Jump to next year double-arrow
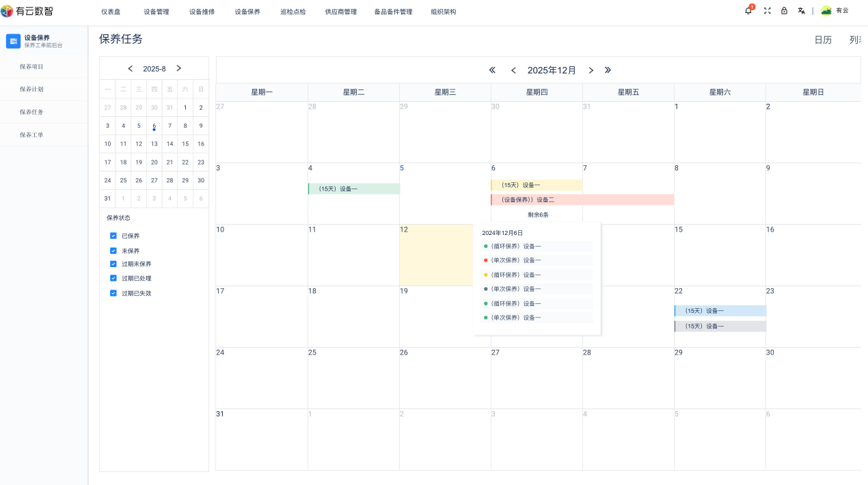868x485 pixels. tap(608, 70)
